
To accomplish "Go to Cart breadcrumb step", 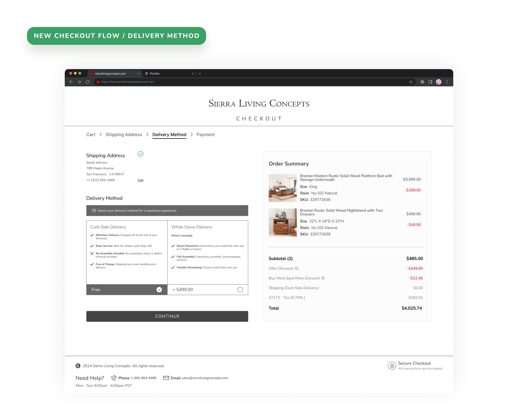I will click(x=91, y=134).
